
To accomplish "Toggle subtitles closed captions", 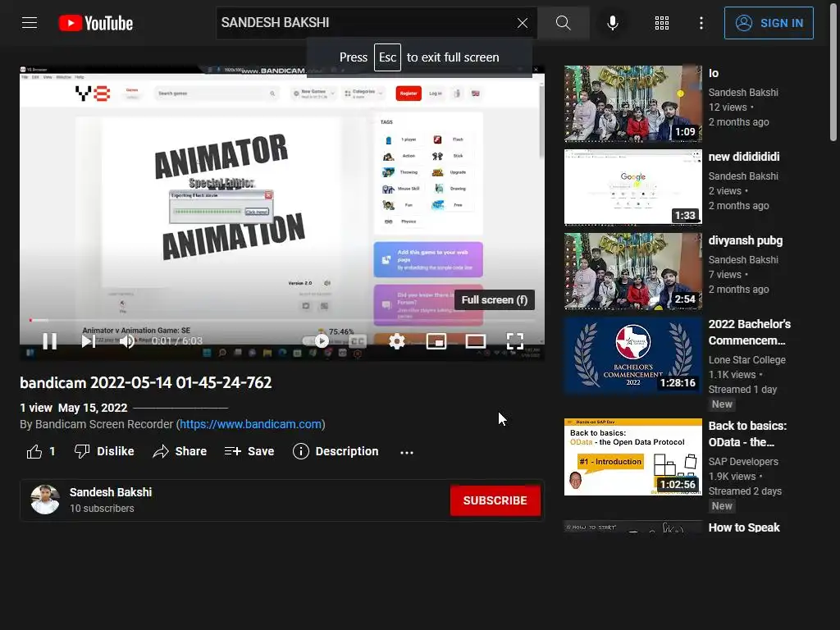I will [x=358, y=340].
